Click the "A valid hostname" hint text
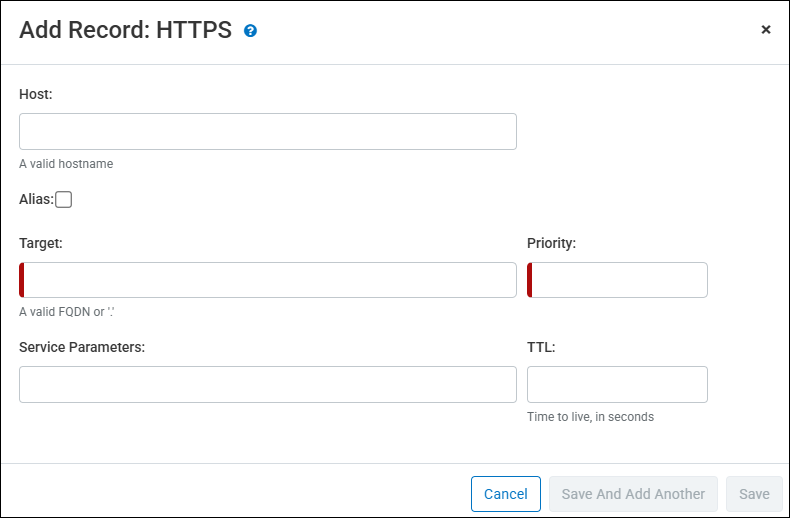This screenshot has width=790, height=518. (66, 164)
